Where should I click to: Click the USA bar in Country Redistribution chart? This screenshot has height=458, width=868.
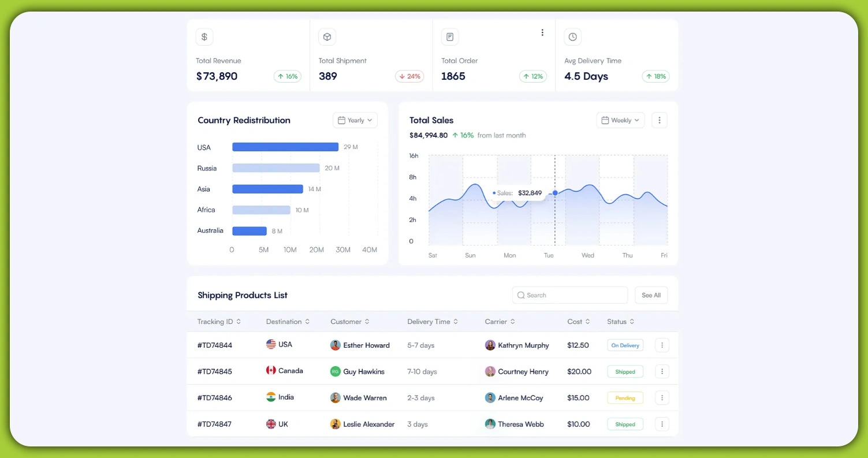pos(285,147)
